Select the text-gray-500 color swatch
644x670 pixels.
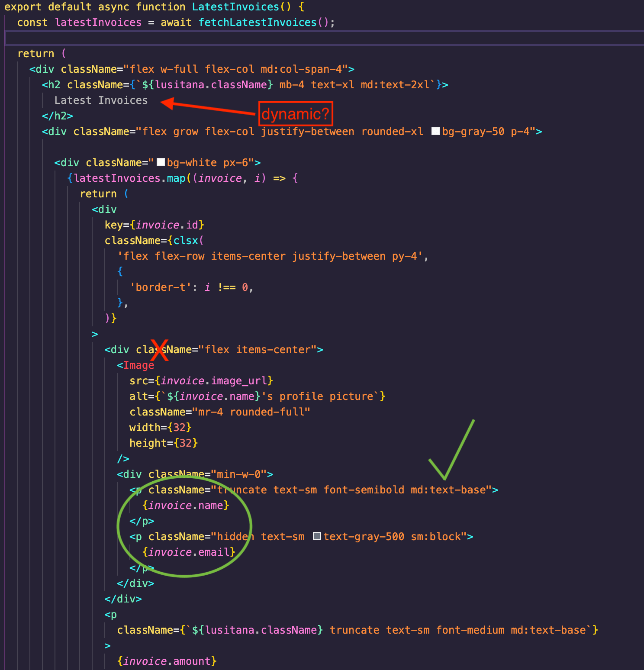(317, 536)
